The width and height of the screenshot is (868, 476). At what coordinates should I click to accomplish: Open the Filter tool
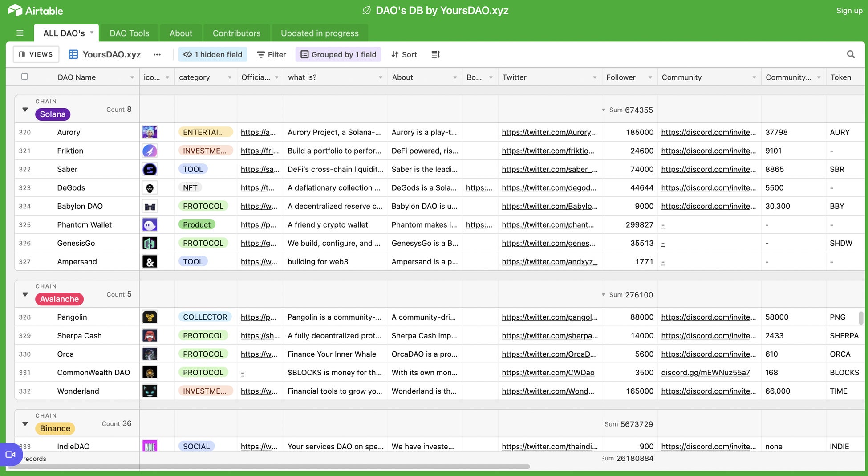[x=271, y=54]
